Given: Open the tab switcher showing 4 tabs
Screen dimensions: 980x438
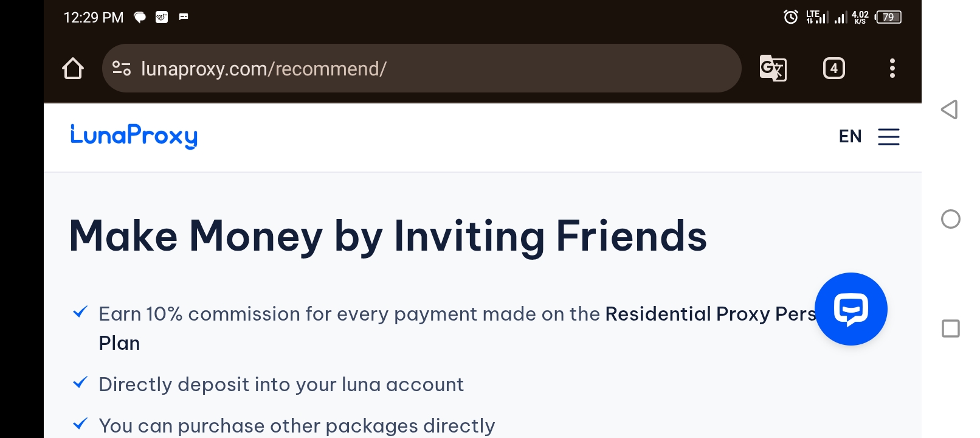Looking at the screenshot, I should (833, 68).
